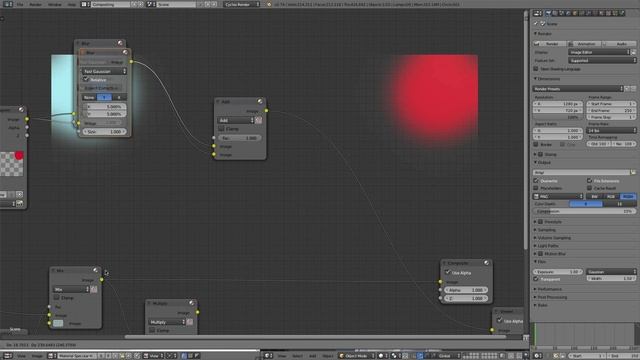The width and height of the screenshot is (640, 360).
Task: Click output path folder browse icon
Action: (x=633, y=172)
